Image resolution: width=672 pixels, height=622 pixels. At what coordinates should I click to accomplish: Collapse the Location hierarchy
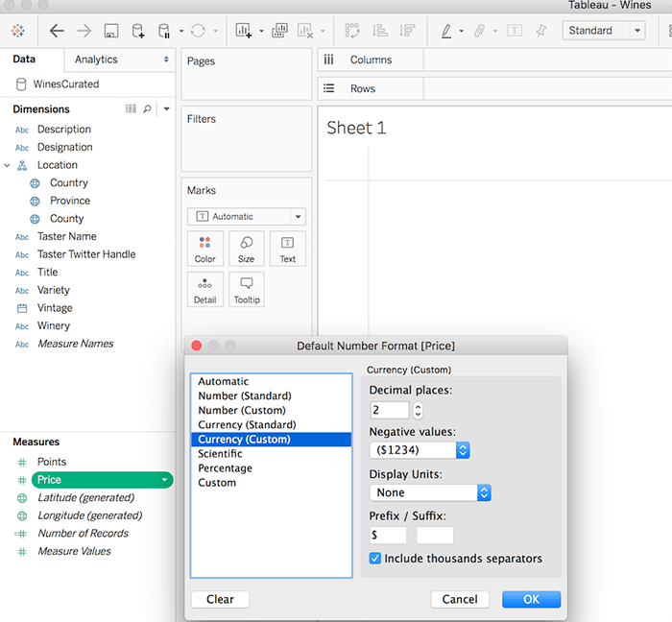point(7,165)
